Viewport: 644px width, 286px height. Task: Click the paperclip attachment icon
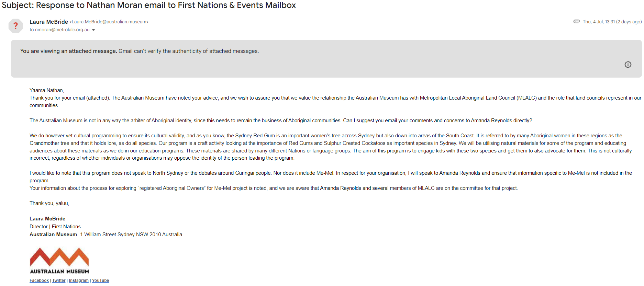click(576, 22)
